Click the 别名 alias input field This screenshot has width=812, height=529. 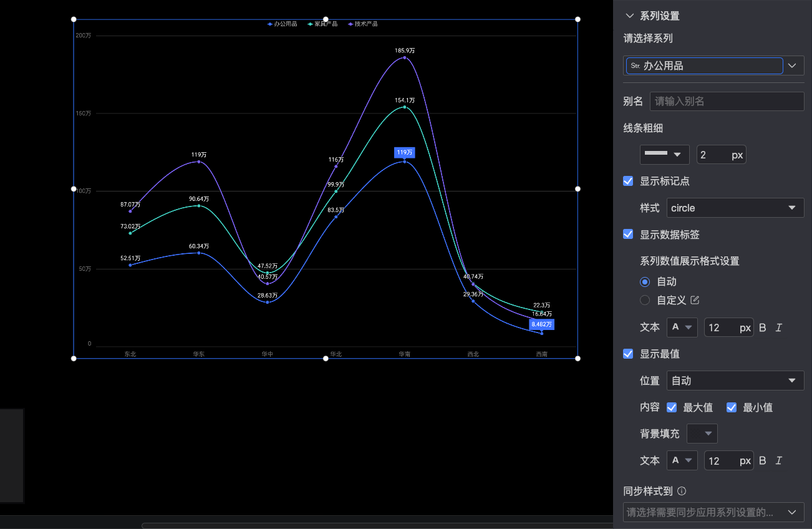coord(727,101)
